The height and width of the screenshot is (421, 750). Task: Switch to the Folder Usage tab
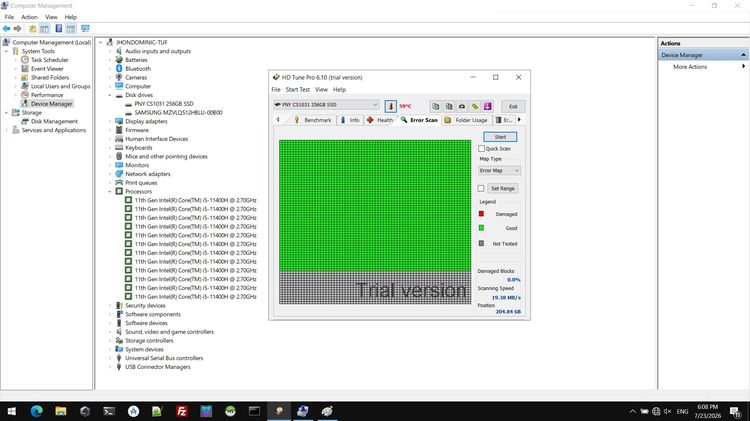(466, 120)
